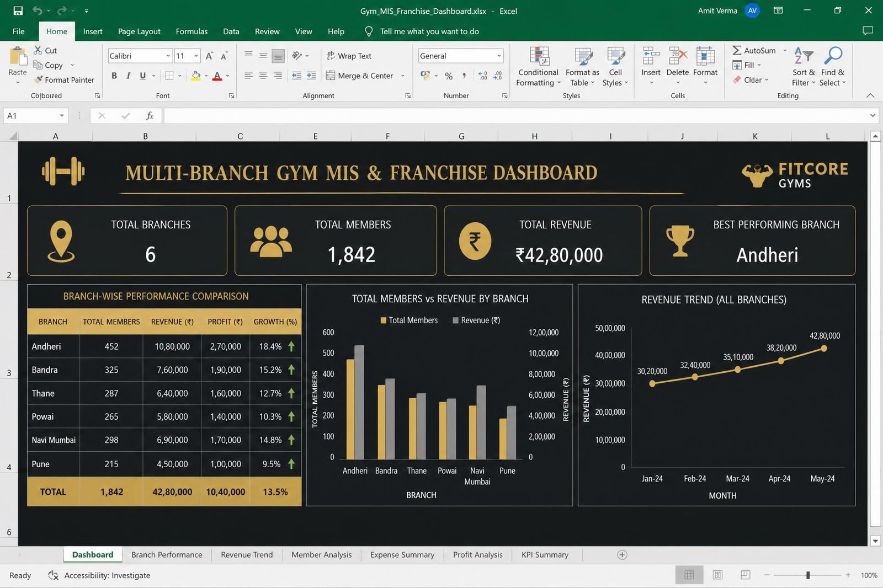
Task: Toggle Align Left horizontal alignment
Action: click(x=248, y=76)
